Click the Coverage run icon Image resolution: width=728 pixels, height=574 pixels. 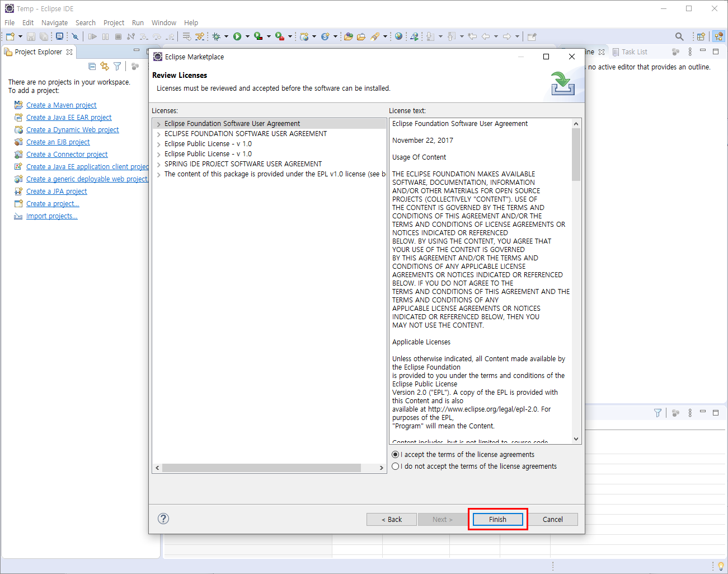[258, 36]
